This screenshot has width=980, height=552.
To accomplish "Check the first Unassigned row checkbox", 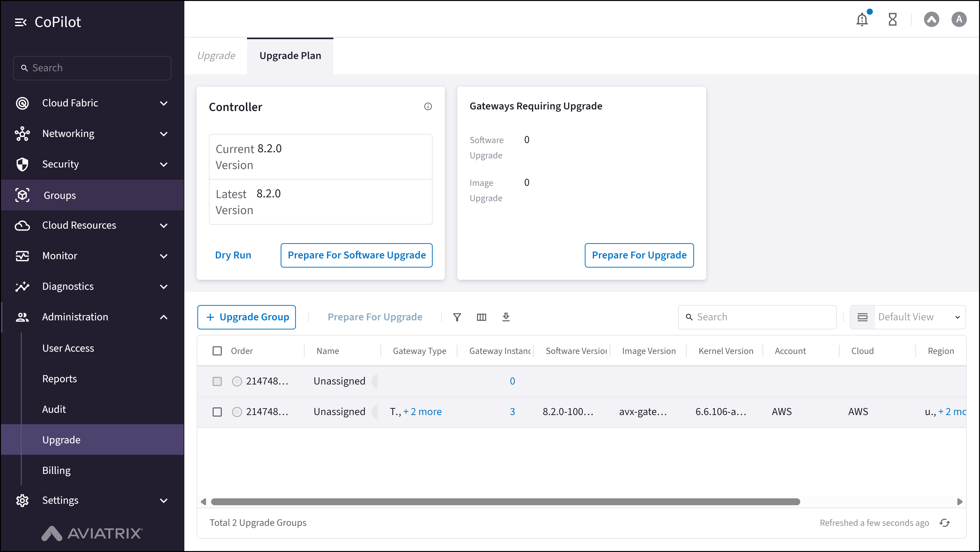I will [x=217, y=381].
